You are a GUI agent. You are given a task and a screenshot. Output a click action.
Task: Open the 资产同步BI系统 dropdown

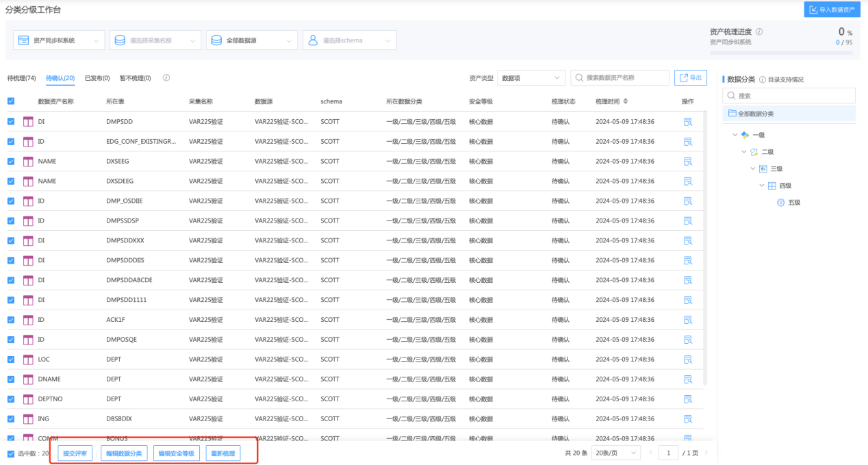(60, 40)
